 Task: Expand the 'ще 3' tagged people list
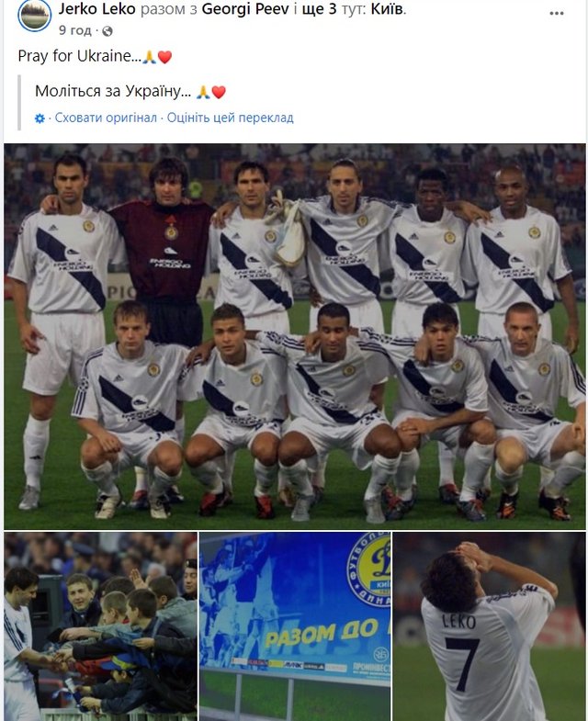coord(319,9)
